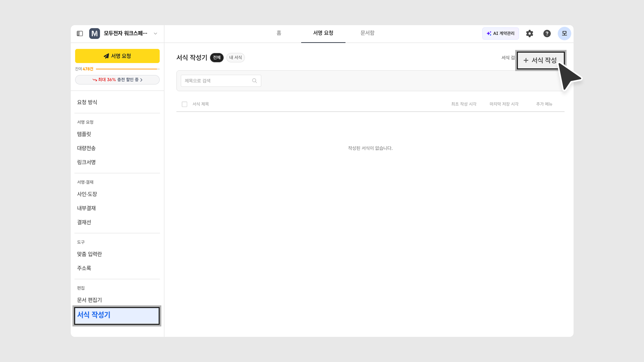The width and height of the screenshot is (644, 362).
Task: Click the 잔여 478건 usage progress bar
Action: point(127,69)
